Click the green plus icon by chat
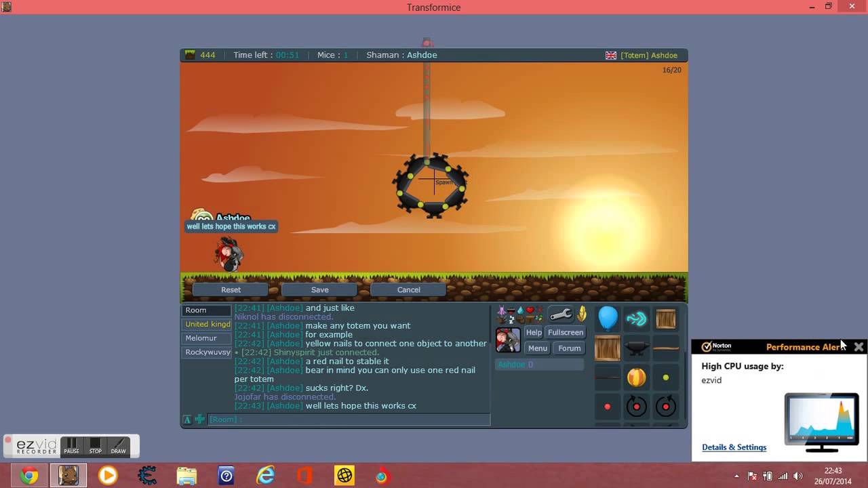This screenshot has width=868, height=488. tap(200, 419)
